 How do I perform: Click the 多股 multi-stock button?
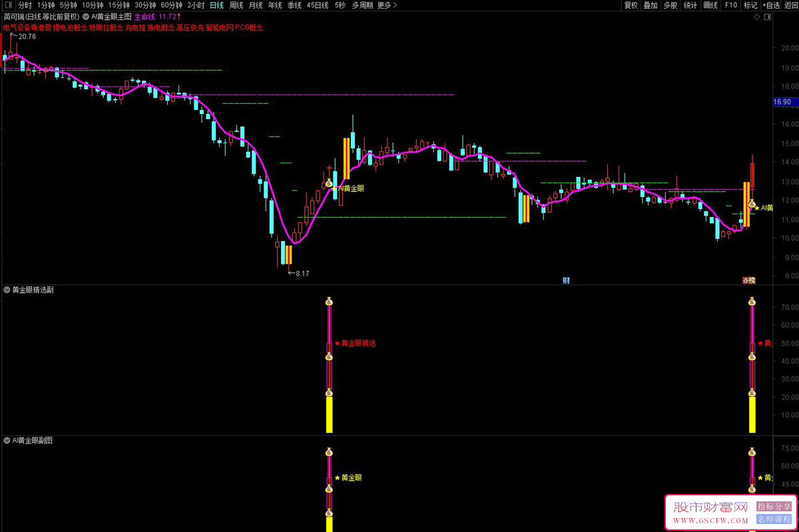tap(670, 5)
